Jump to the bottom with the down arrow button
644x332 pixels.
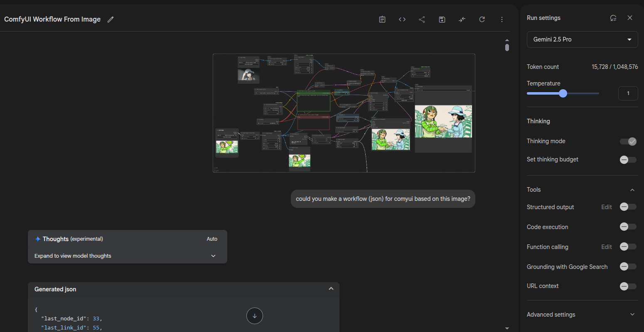[x=255, y=316]
